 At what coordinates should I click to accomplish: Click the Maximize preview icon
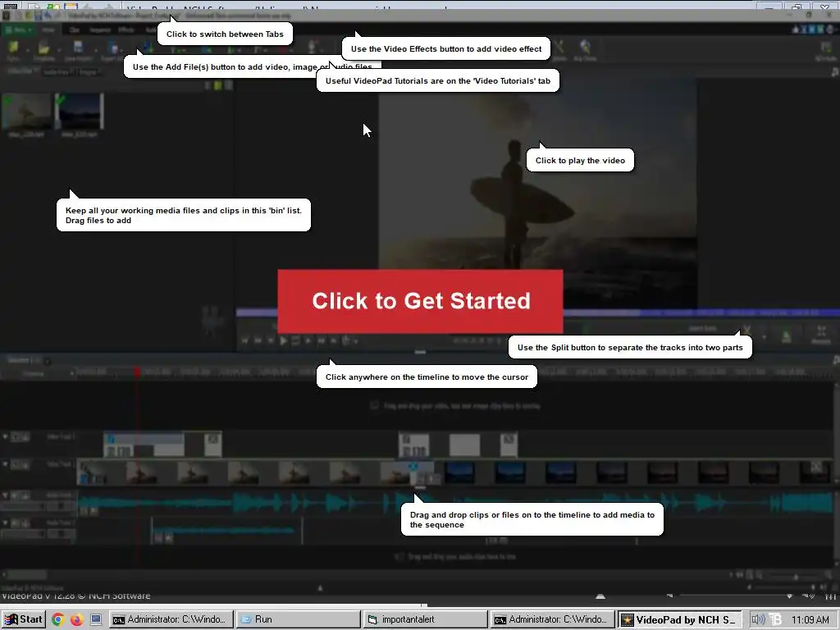pyautogui.click(x=820, y=335)
